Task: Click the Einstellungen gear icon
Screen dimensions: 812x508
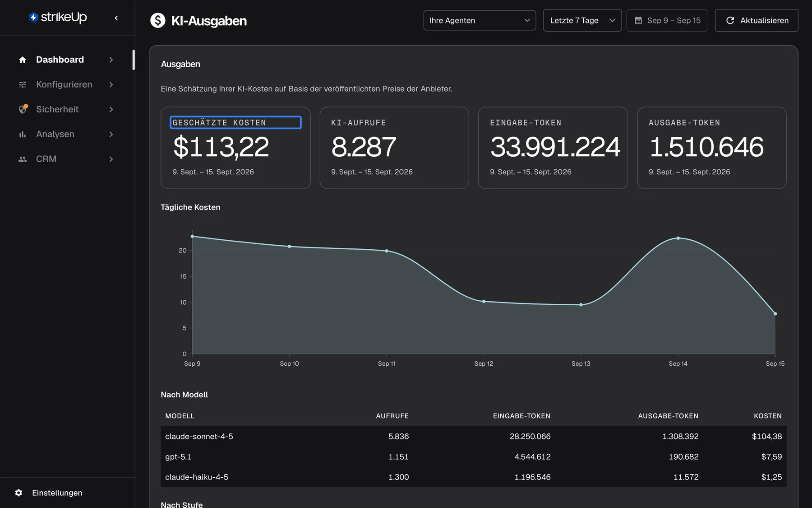Action: point(18,493)
